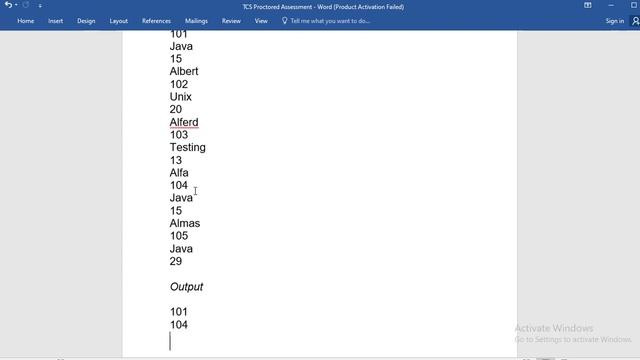Click the number '102' in document
The height and width of the screenshot is (360, 640).
click(x=179, y=84)
